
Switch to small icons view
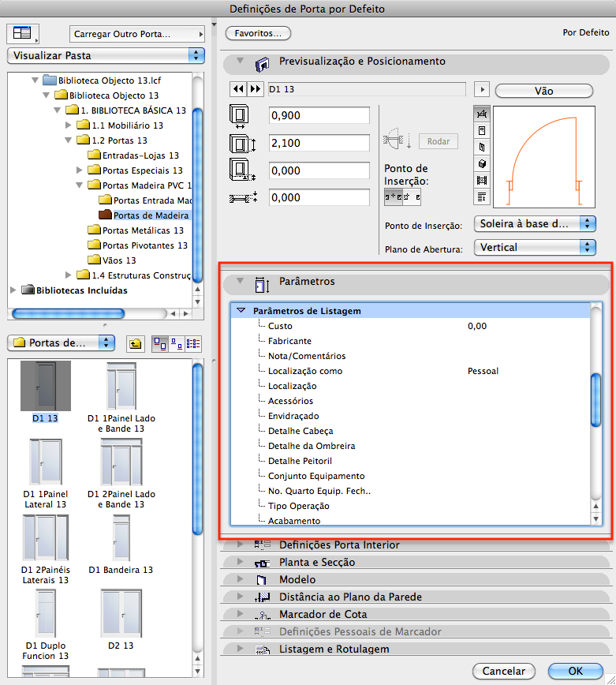177,344
